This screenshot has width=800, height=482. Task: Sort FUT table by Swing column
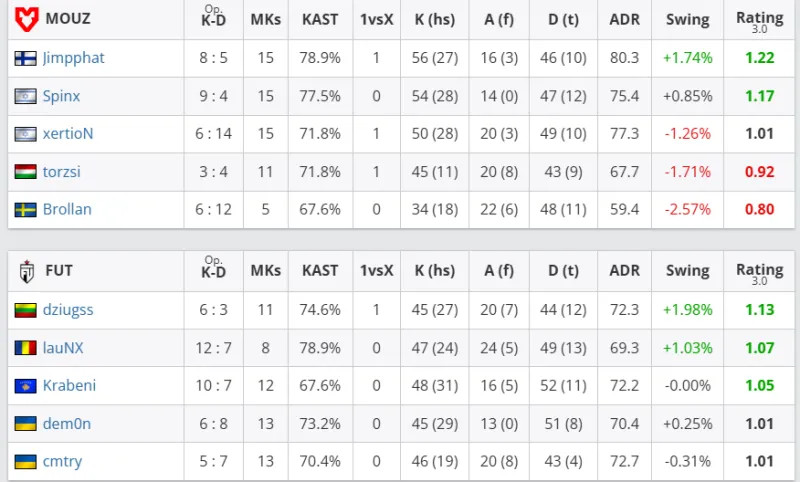(x=687, y=271)
